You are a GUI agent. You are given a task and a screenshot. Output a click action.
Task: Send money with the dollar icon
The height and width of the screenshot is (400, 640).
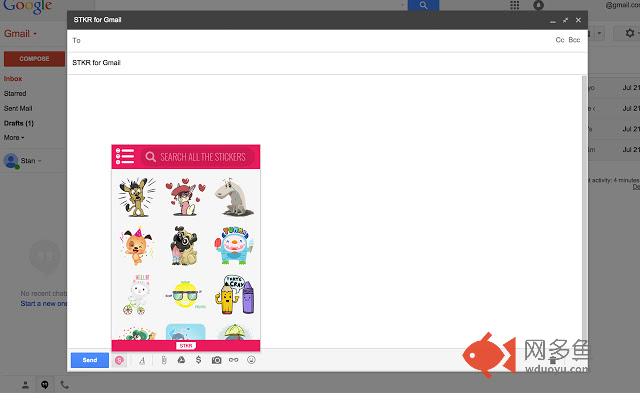[x=198, y=360]
